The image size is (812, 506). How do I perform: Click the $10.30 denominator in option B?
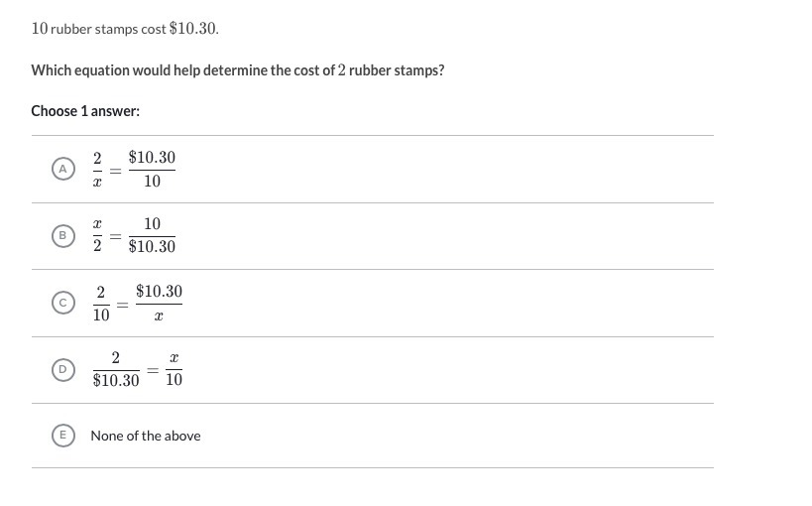(153, 247)
